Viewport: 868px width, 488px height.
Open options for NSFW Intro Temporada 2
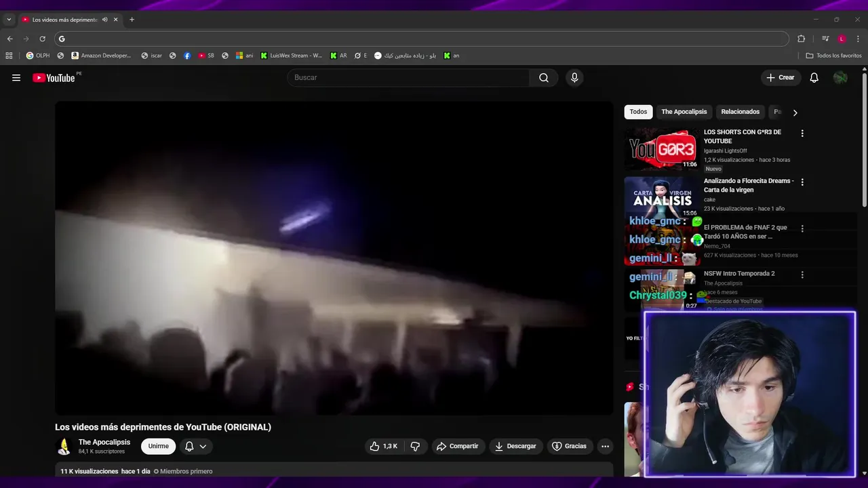coord(802,275)
